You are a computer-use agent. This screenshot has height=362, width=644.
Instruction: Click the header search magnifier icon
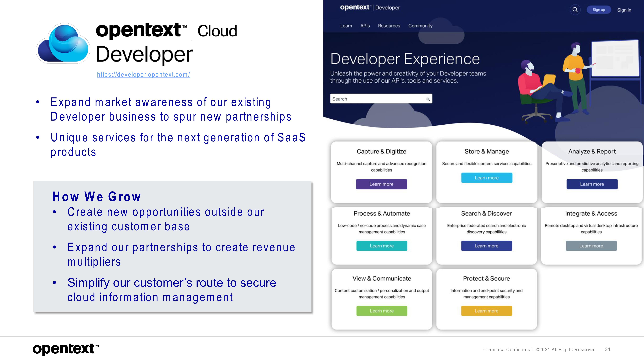[575, 10]
